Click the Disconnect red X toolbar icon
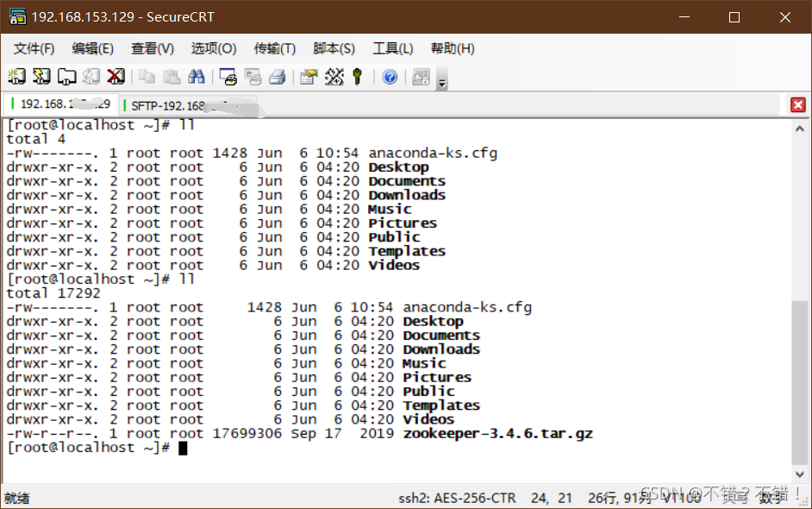 point(116,77)
